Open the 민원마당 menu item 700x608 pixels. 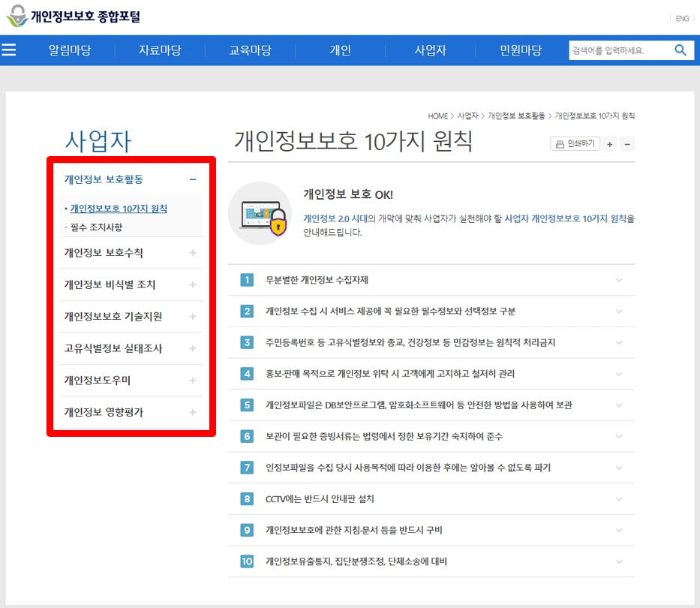coord(519,50)
